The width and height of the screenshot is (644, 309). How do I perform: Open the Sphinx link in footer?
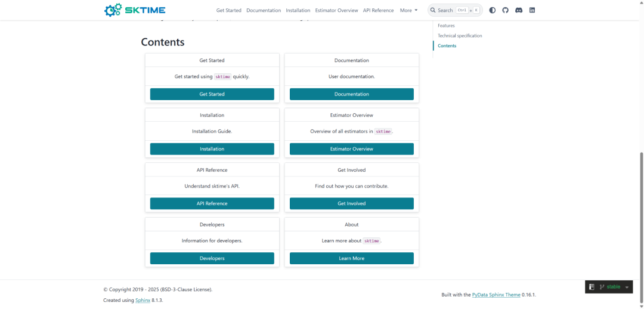pyautogui.click(x=143, y=301)
